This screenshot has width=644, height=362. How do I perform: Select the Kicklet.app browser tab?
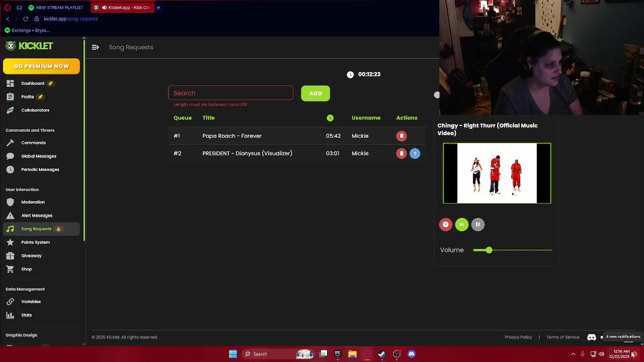[x=122, y=8]
